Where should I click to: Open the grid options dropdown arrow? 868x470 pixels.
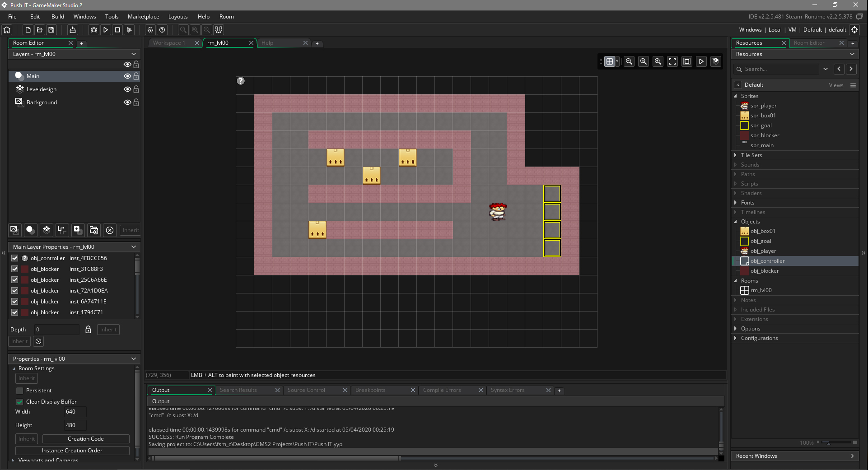pyautogui.click(x=617, y=61)
